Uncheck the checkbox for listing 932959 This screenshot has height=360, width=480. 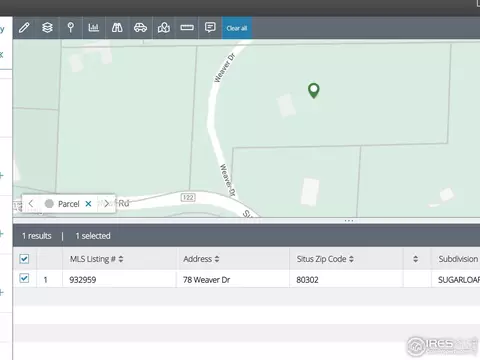click(x=24, y=278)
